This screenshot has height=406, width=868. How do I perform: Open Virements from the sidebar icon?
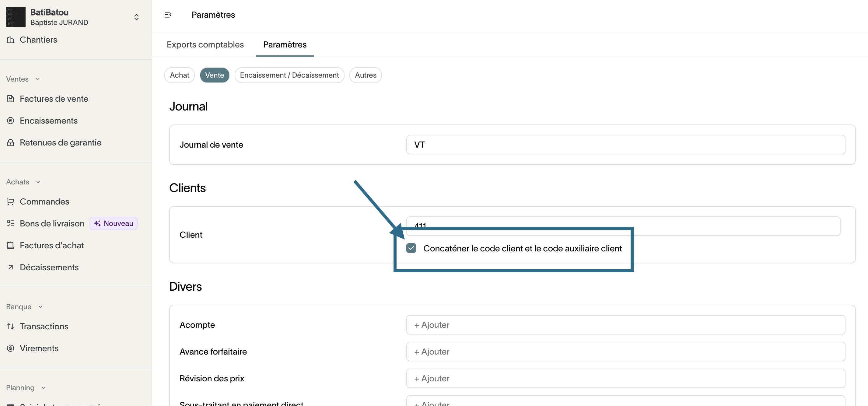pos(10,348)
